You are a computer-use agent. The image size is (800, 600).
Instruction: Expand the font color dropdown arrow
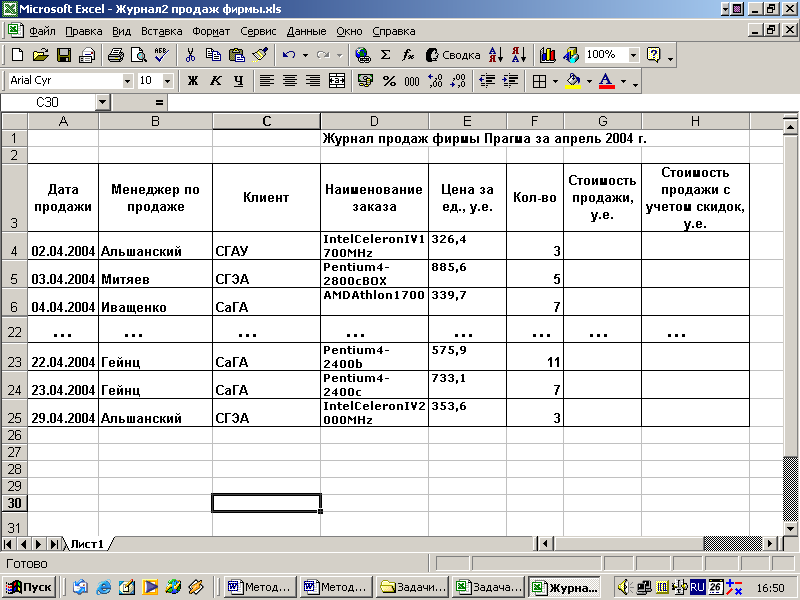[623, 81]
